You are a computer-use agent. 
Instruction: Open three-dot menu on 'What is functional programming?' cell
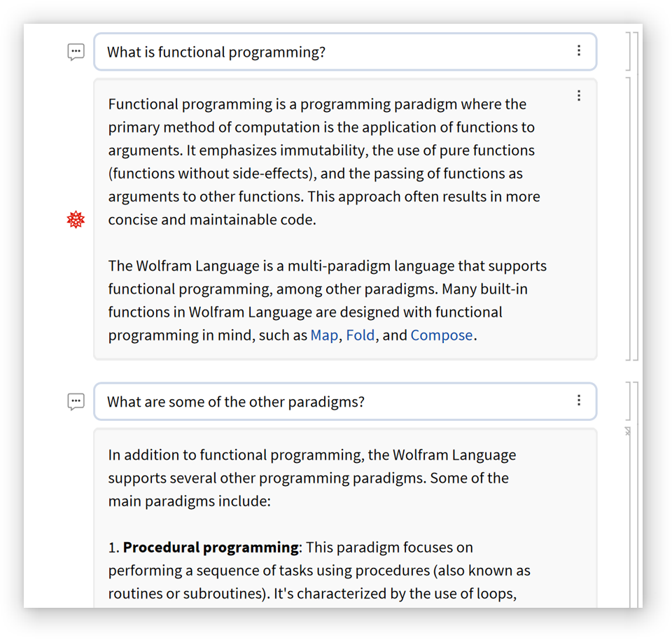point(579,50)
